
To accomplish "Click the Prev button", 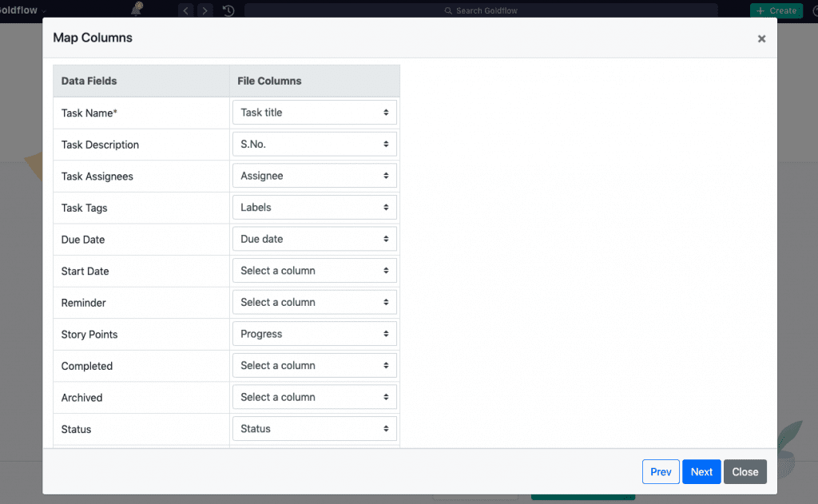I will pos(661,472).
